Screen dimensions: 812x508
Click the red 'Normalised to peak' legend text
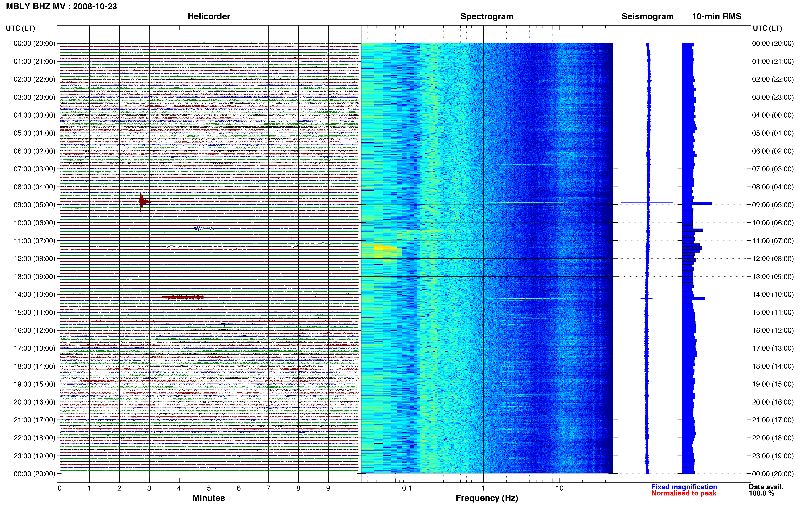click(684, 493)
